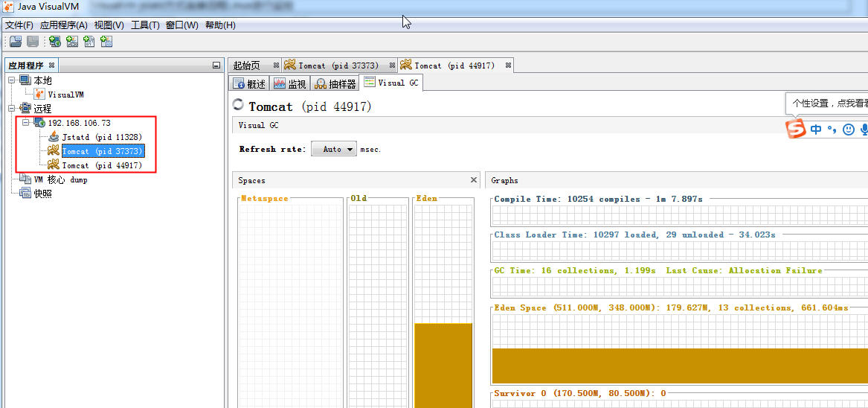Close the 起始页 tab
Image resolution: width=868 pixels, height=408 pixels.
(x=276, y=66)
